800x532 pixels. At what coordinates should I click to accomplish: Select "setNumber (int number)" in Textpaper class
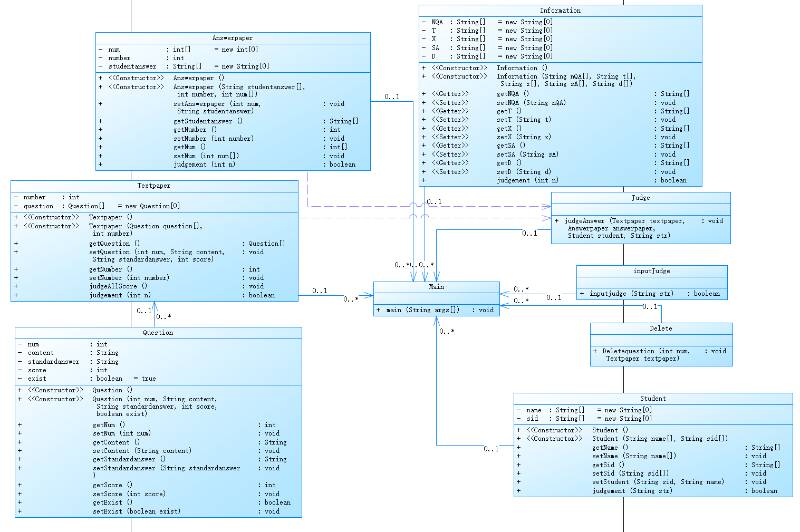click(x=129, y=278)
